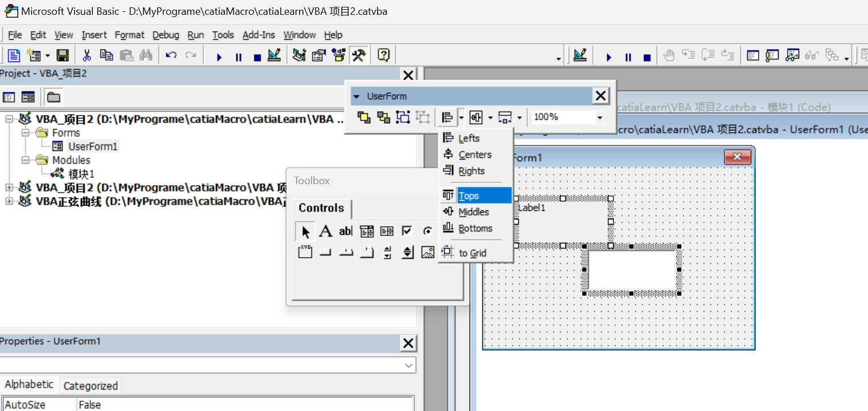This screenshot has width=868, height=411.
Task: Click Bring to Front icon in UserForm toolbar
Action: pos(363,117)
